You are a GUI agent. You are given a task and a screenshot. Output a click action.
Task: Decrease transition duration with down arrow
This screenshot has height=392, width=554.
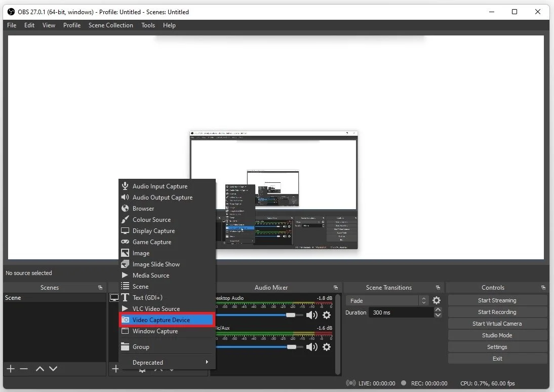(438, 316)
